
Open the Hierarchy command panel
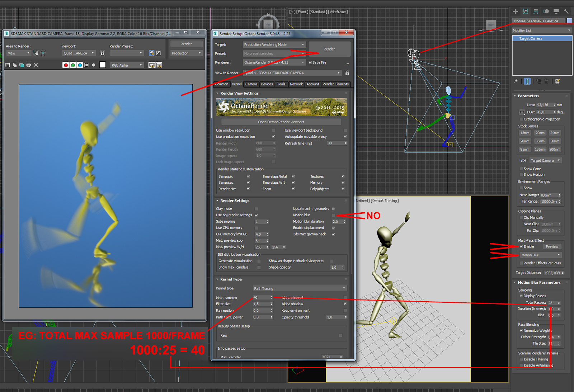pyautogui.click(x=536, y=11)
